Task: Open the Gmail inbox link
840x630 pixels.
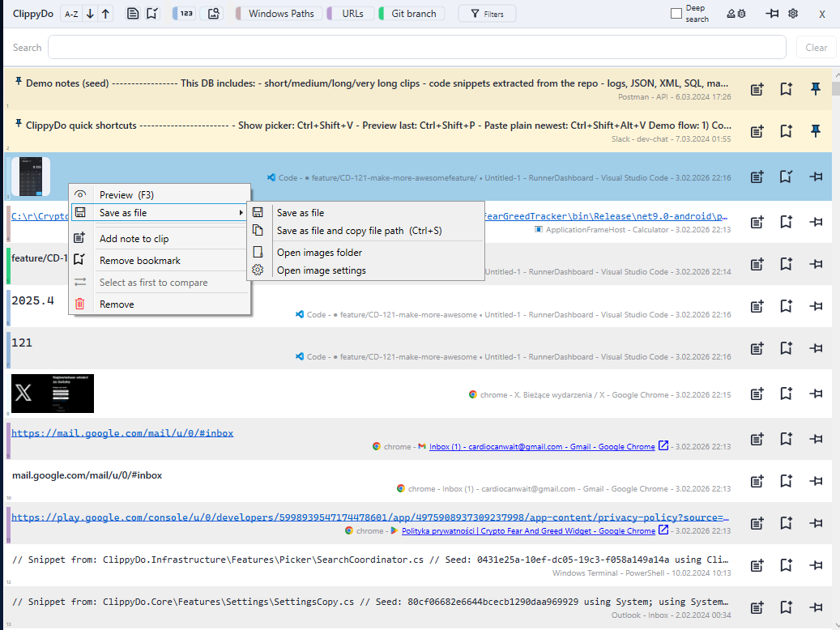Action: click(x=123, y=433)
